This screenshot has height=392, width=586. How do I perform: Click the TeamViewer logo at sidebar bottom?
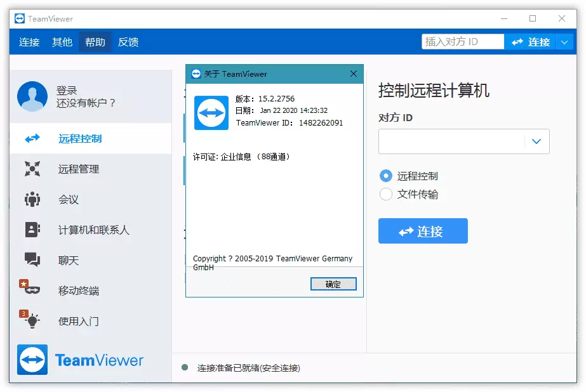pyautogui.click(x=80, y=360)
